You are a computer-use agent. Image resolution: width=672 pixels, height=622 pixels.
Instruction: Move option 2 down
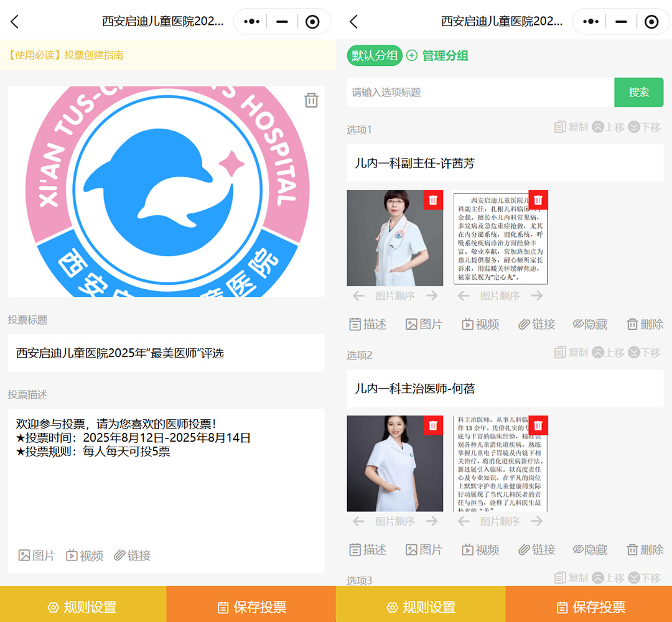[644, 352]
